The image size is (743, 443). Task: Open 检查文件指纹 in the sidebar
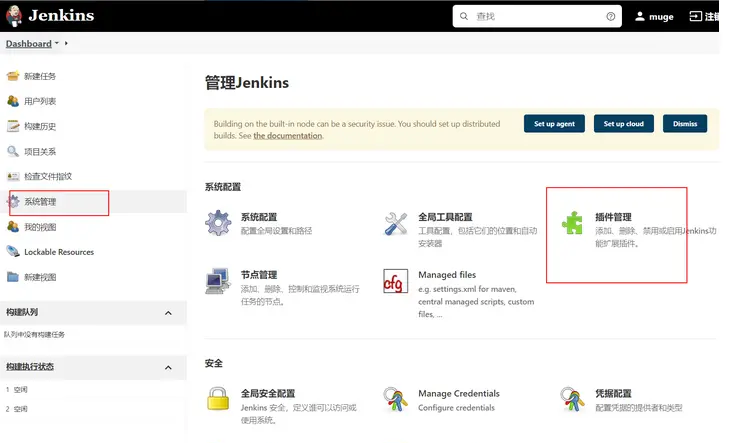[x=48, y=176]
